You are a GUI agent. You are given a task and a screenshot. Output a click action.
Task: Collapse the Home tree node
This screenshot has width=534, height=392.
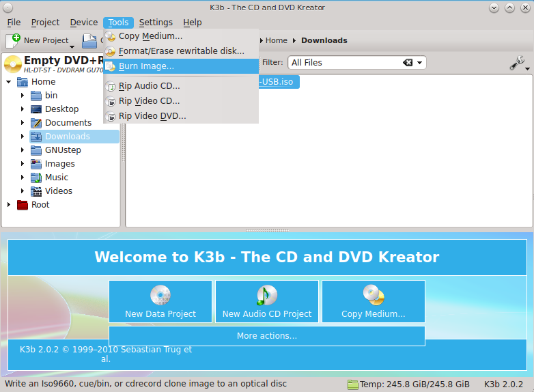pyautogui.click(x=9, y=82)
